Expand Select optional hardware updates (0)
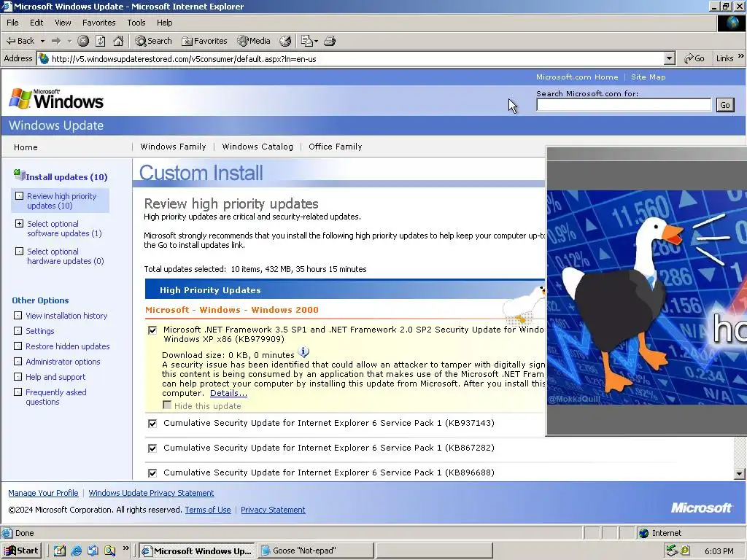Screen dimensions: 747x560 point(19,251)
